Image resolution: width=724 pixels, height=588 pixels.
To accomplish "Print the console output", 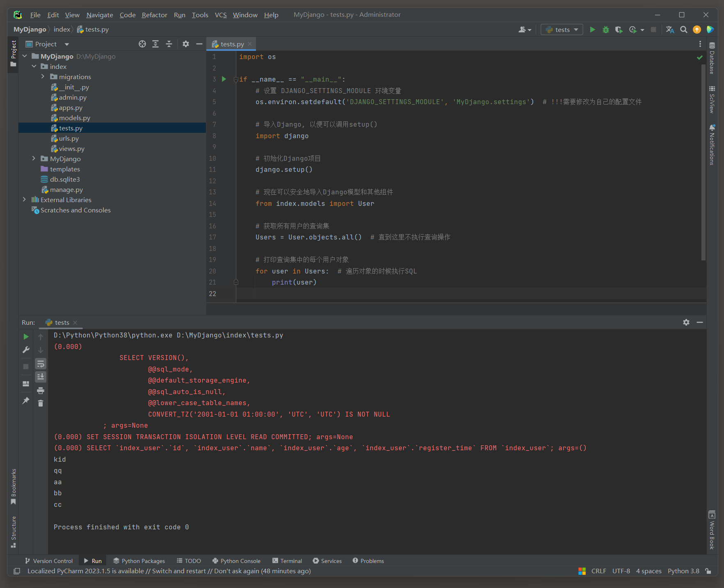I will 41,390.
